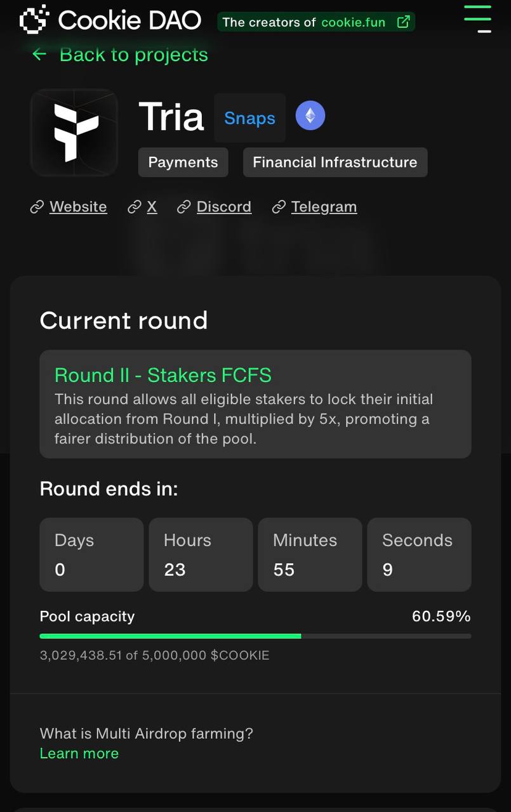
Task: Go back to projects
Action: click(133, 55)
